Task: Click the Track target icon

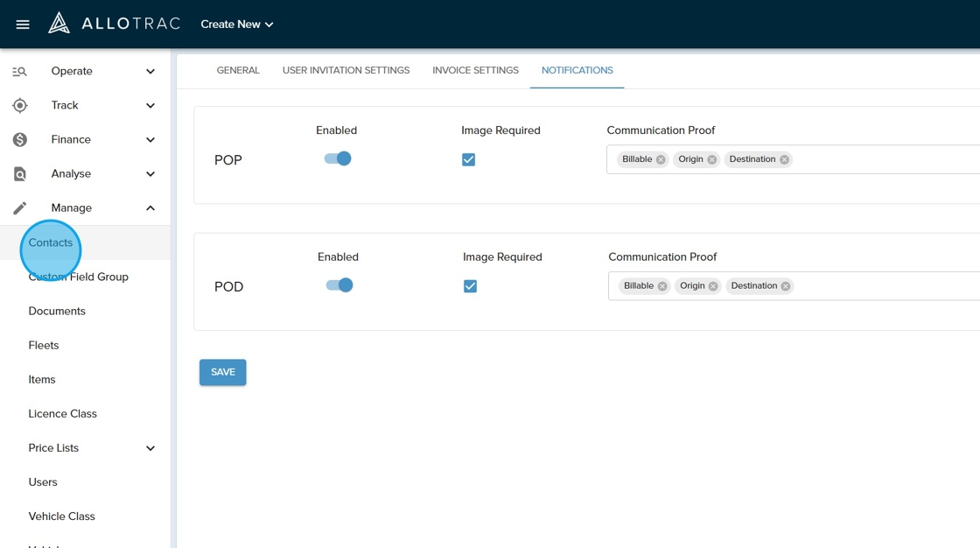Action: click(x=19, y=106)
